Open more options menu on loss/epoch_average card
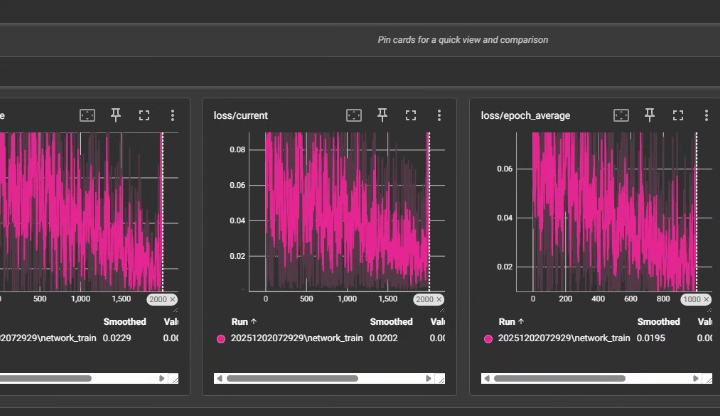 click(x=706, y=116)
